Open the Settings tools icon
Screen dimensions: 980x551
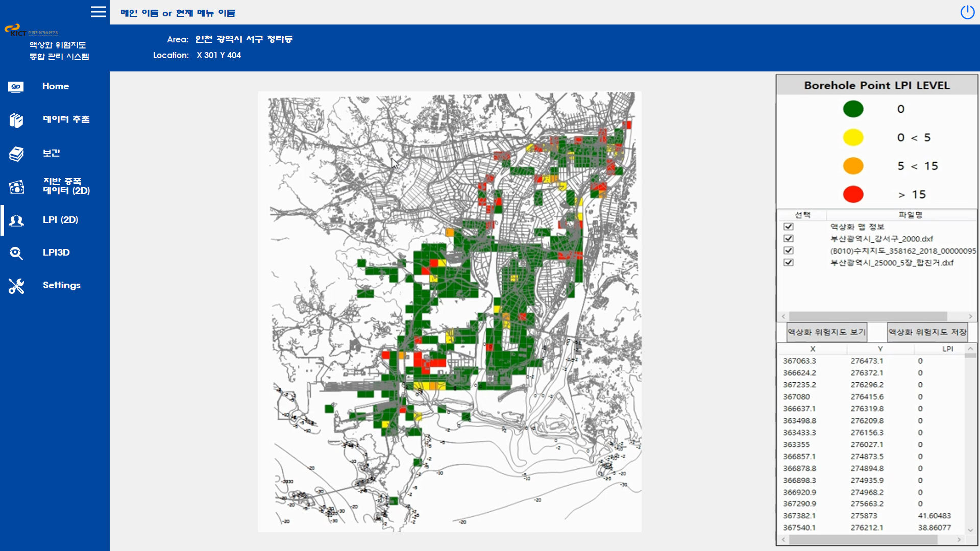(x=16, y=286)
